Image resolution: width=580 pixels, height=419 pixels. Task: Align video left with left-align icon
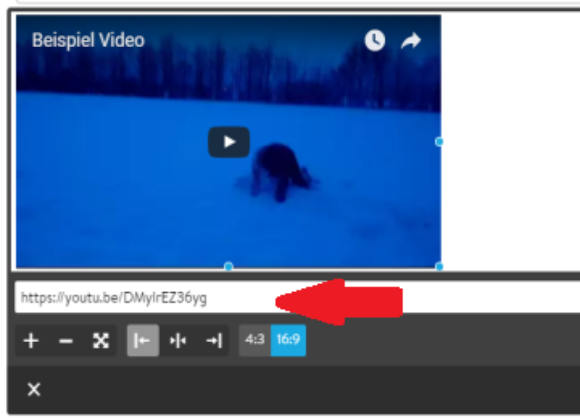[x=143, y=341]
